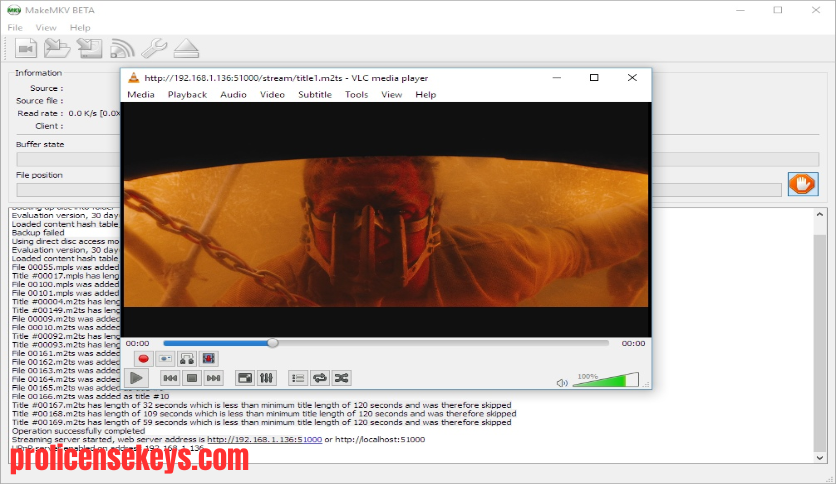Open the MakeMKV View menu
Screen dimensions: 836x484
(46, 27)
